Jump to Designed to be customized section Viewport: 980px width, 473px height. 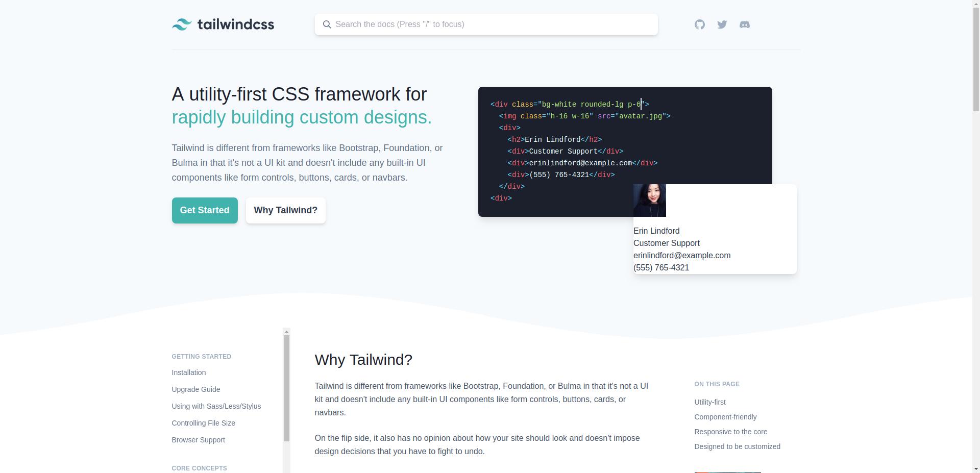click(x=738, y=446)
